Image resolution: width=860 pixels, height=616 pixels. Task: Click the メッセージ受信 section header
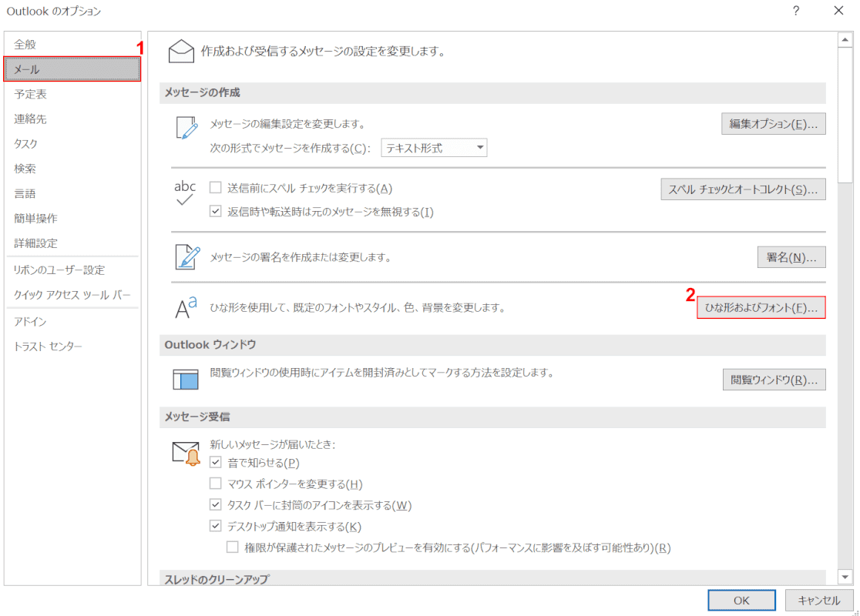(492, 417)
